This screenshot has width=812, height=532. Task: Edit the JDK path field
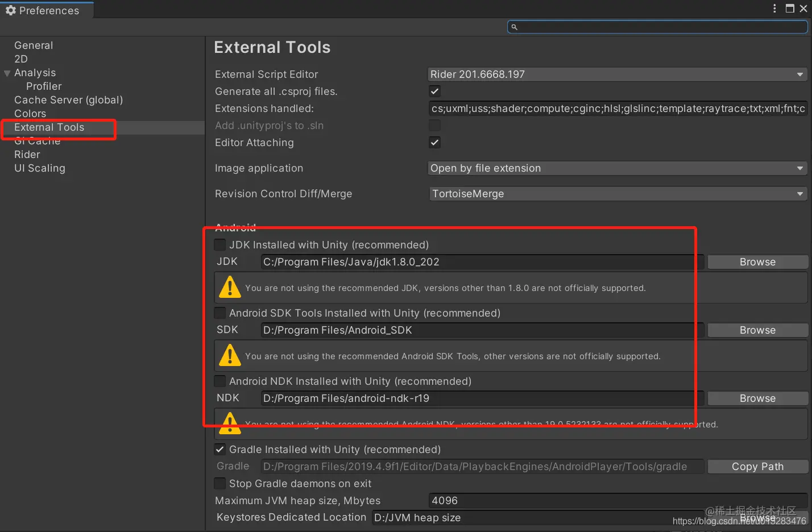(x=482, y=262)
